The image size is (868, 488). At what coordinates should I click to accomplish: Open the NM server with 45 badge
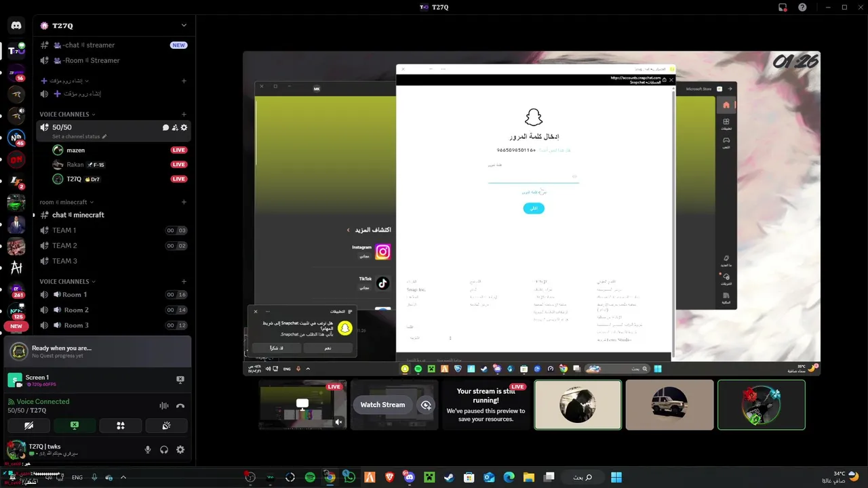point(16,137)
